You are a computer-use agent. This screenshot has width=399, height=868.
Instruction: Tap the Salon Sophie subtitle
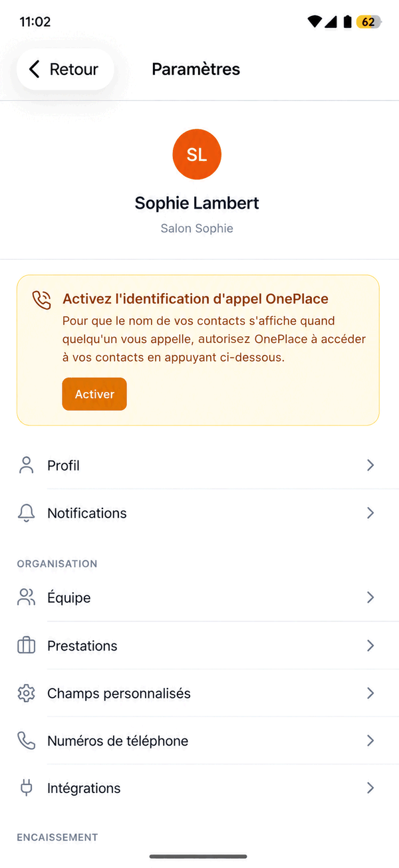tap(197, 229)
